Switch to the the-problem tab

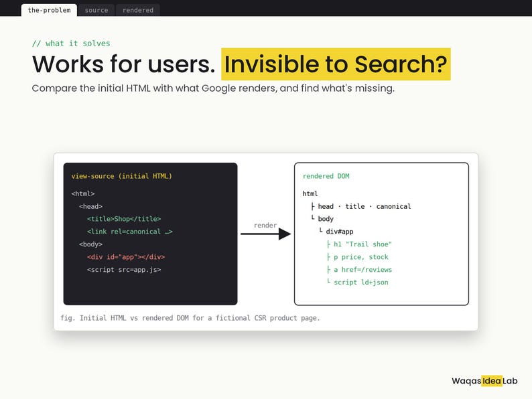49,10
